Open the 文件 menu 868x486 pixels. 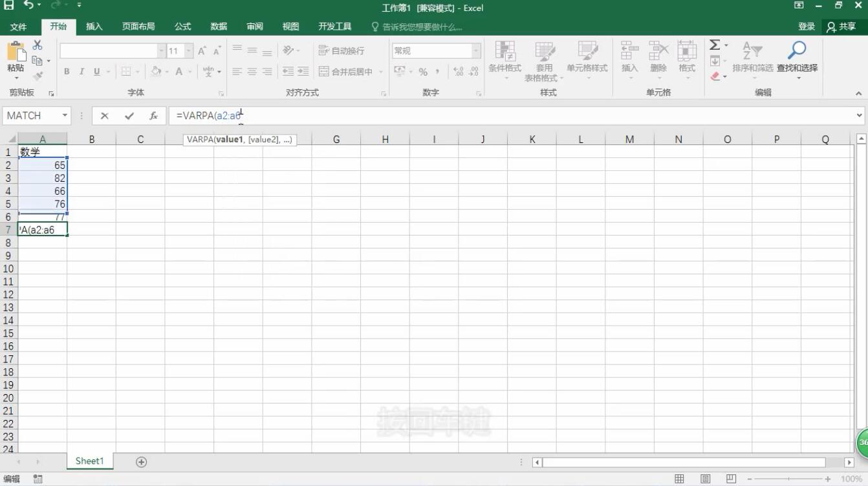[x=19, y=27]
